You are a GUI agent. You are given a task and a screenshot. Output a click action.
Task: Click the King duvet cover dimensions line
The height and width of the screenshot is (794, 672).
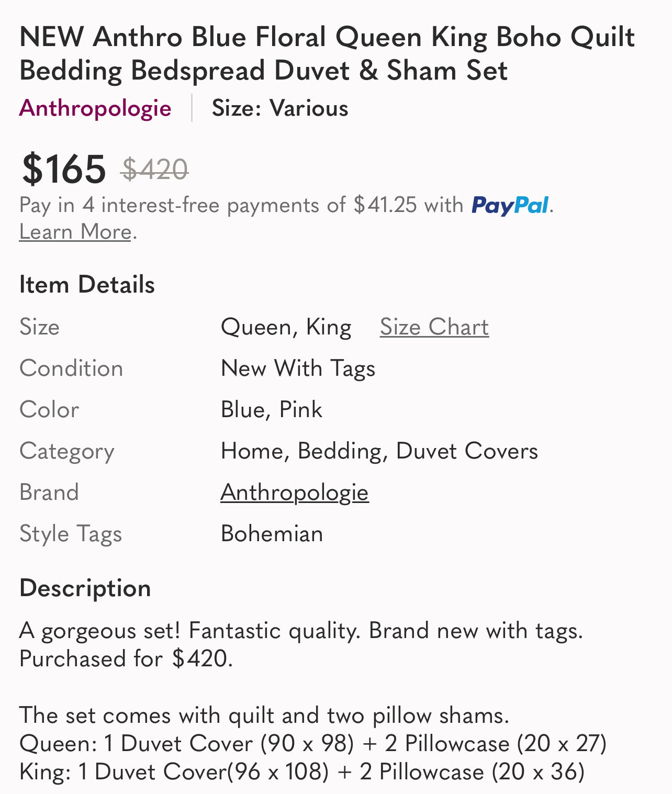point(301,772)
